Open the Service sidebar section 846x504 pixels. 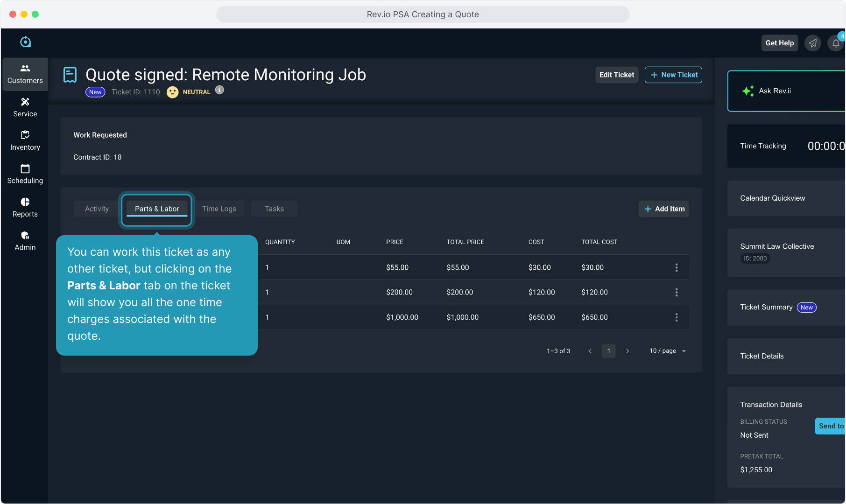coord(25,107)
